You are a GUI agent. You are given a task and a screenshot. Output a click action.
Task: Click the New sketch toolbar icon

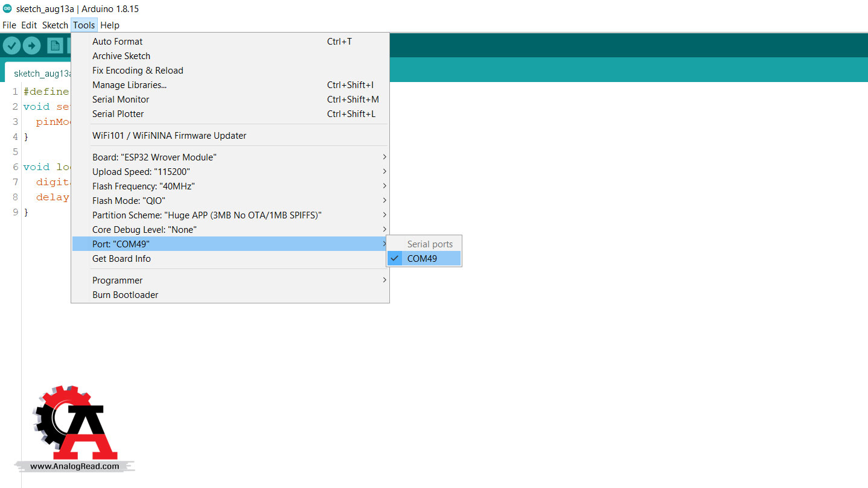click(x=55, y=45)
